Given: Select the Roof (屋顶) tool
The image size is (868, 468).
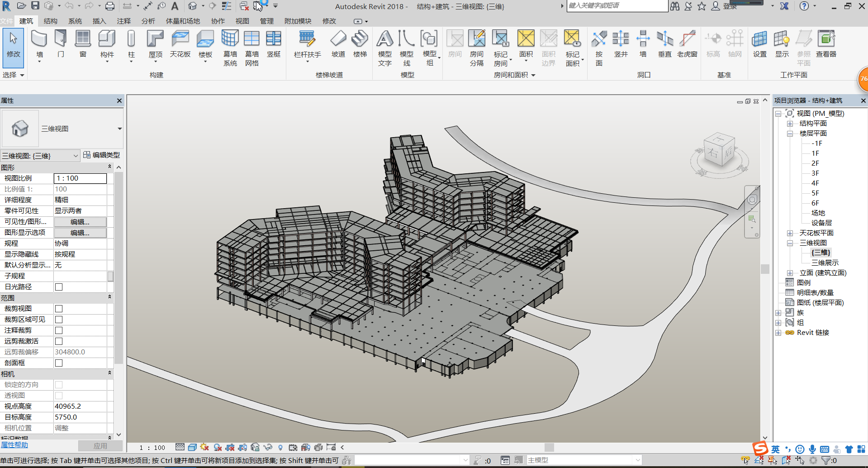Looking at the screenshot, I should coord(155,44).
